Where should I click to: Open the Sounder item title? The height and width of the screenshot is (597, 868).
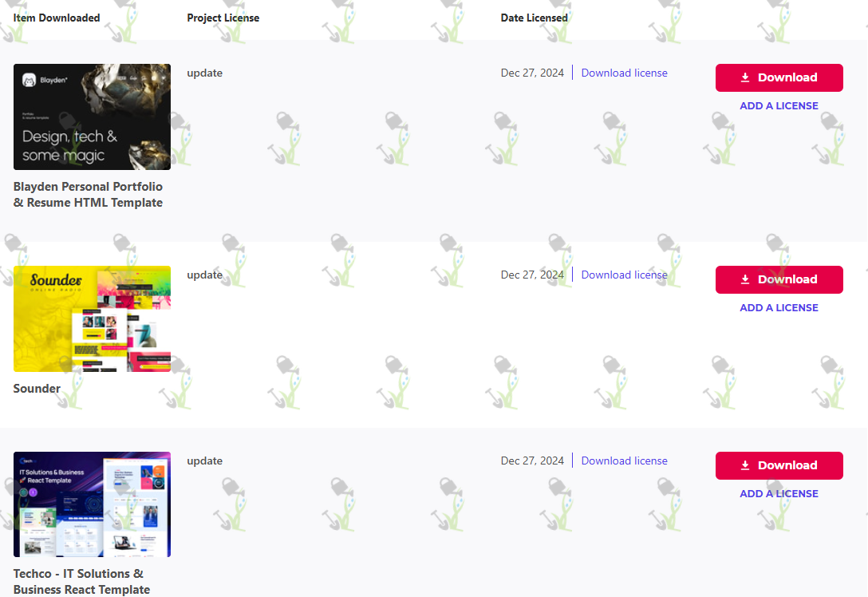pos(37,389)
